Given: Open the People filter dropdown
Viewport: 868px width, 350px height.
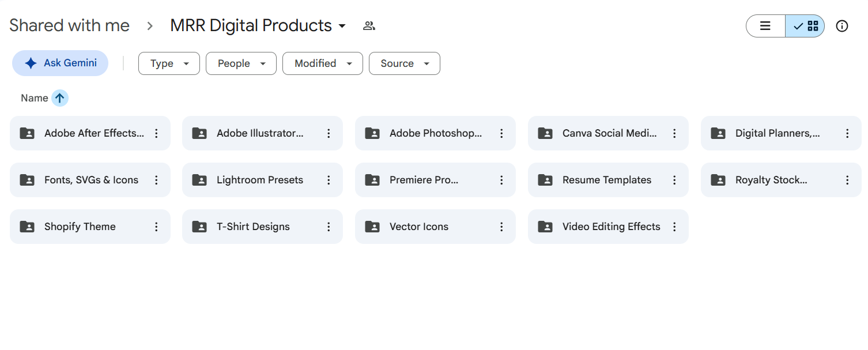Looking at the screenshot, I should [x=241, y=63].
